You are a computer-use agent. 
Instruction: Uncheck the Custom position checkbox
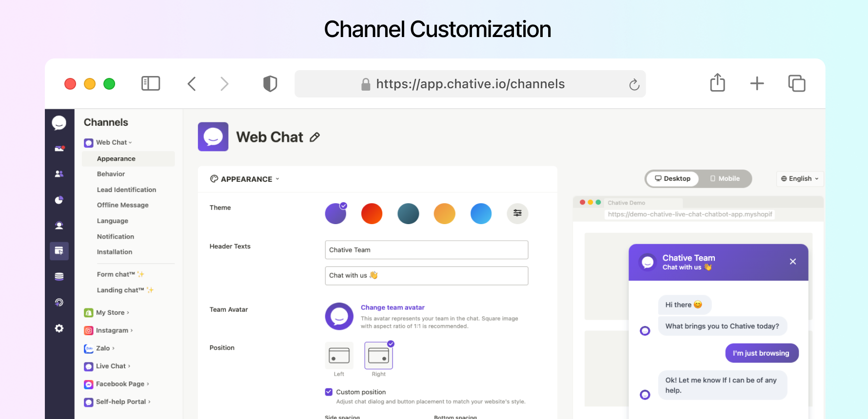pos(329,392)
